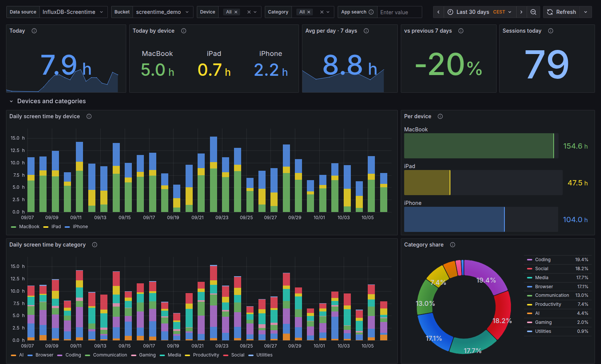Click the info icon next to Sessions today
Screen dimensions: 601x364
pos(551,31)
